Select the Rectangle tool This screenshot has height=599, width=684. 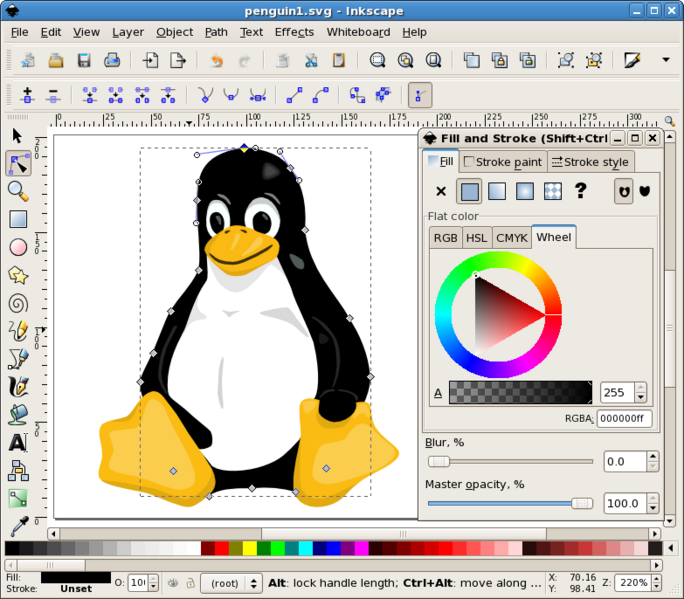(x=18, y=219)
